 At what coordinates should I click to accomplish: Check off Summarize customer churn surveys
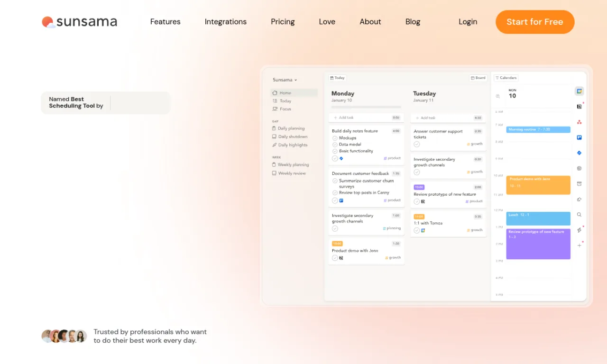335,181
